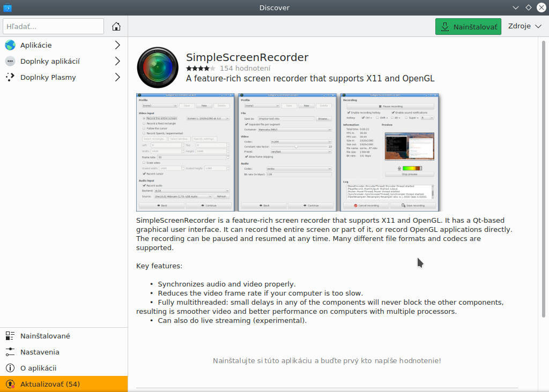
Task: Click the Doplnky aplikácií dots icon
Action: click(x=10, y=61)
